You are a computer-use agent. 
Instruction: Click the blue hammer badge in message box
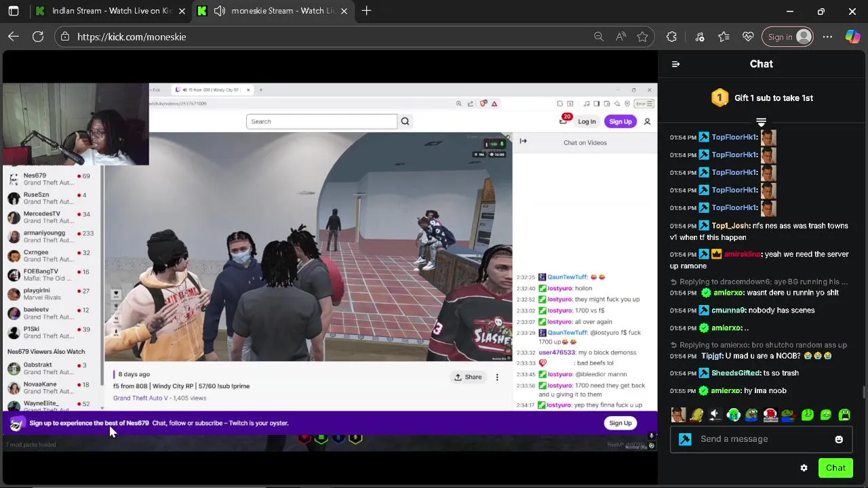[x=685, y=439]
